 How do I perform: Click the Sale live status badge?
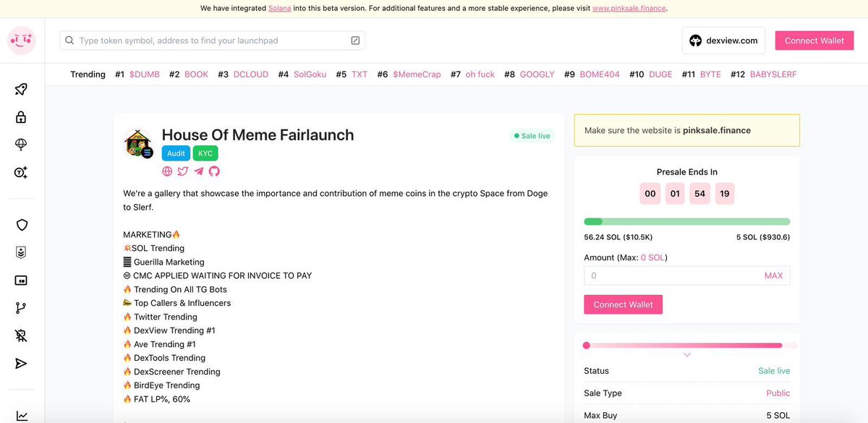(532, 136)
